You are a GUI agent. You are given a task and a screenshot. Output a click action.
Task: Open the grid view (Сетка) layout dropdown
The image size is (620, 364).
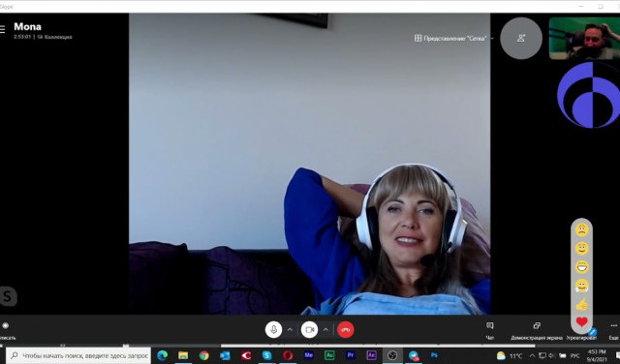[453, 39]
